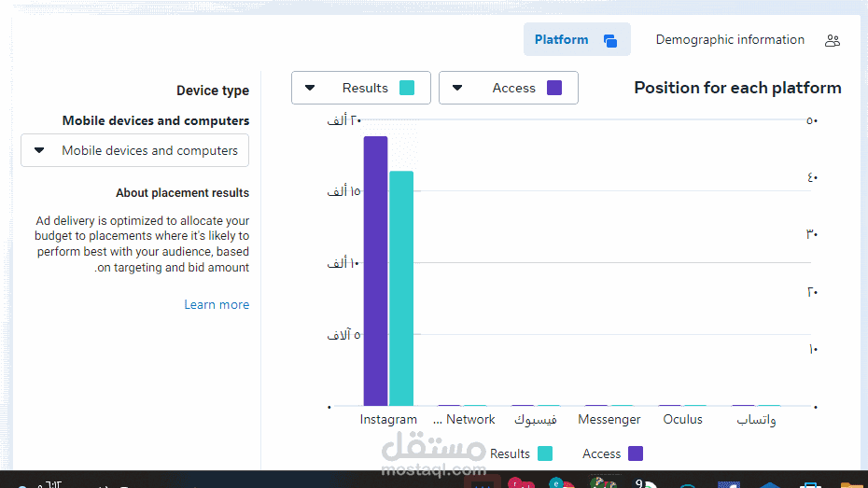Click the teal Instagram Results bar

[401, 288]
